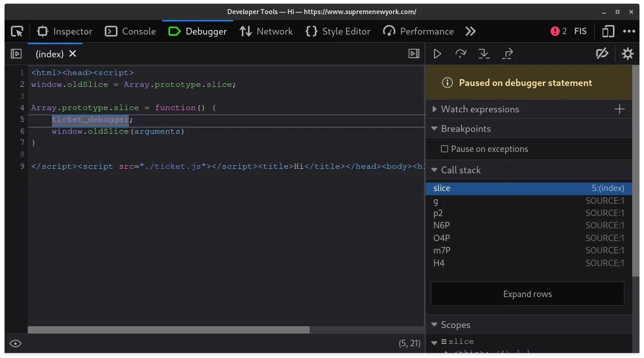
Task: Collapse the Scopes section
Action: click(x=434, y=324)
